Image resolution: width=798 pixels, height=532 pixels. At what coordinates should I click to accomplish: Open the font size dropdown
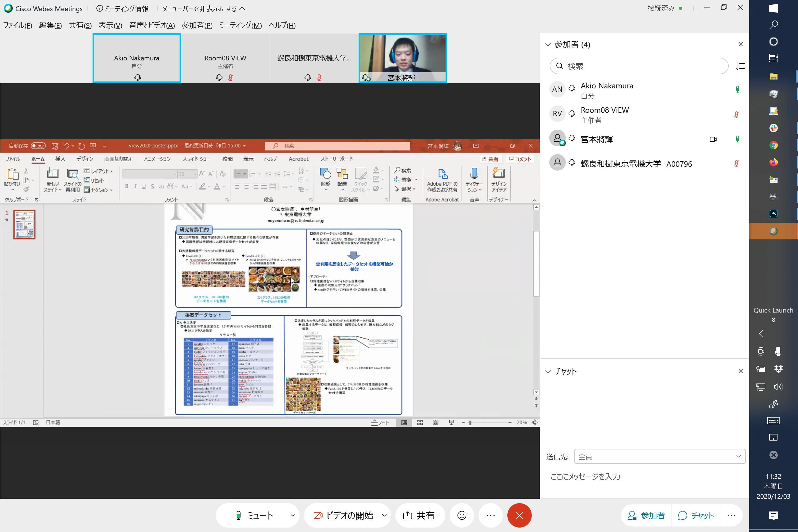click(x=195, y=174)
